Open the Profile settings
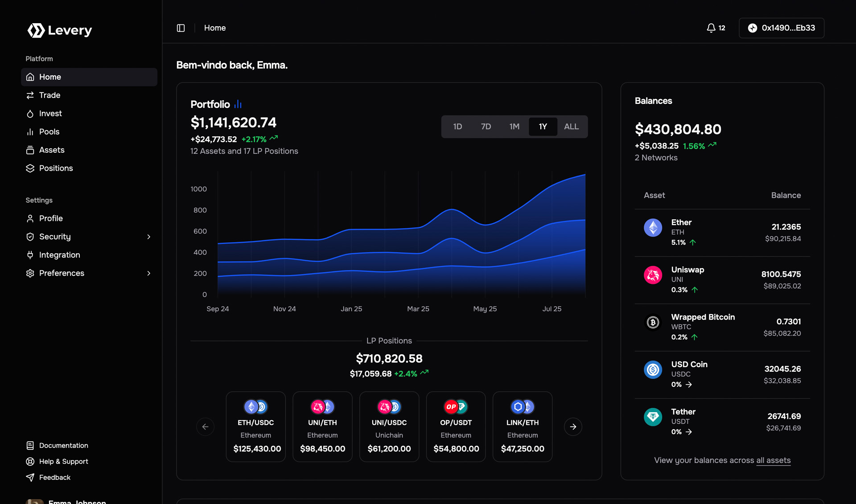The image size is (856, 504). point(51,218)
